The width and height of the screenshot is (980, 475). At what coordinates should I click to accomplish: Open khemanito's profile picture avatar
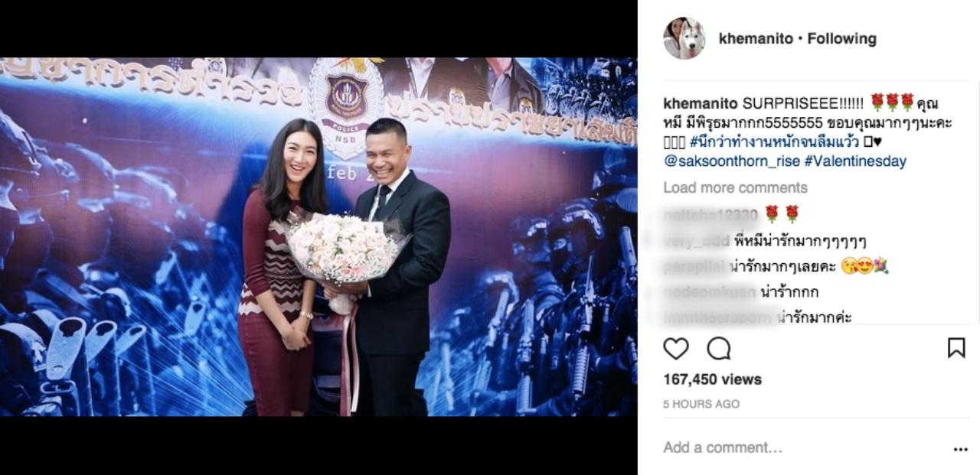[684, 38]
